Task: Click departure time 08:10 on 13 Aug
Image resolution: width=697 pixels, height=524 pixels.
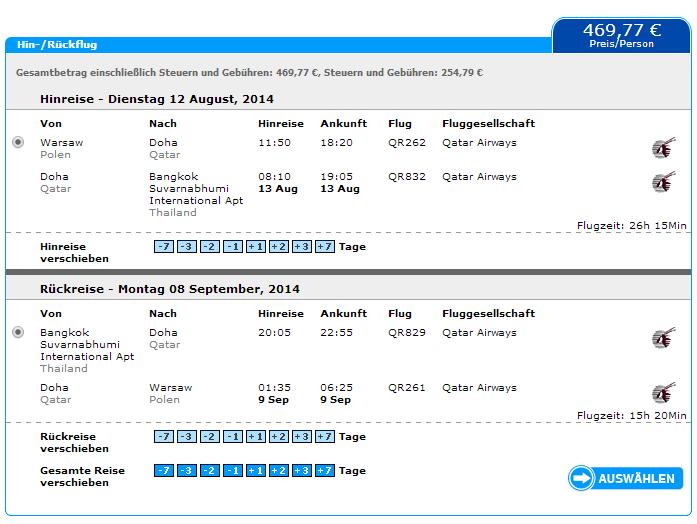Action: coord(274,177)
